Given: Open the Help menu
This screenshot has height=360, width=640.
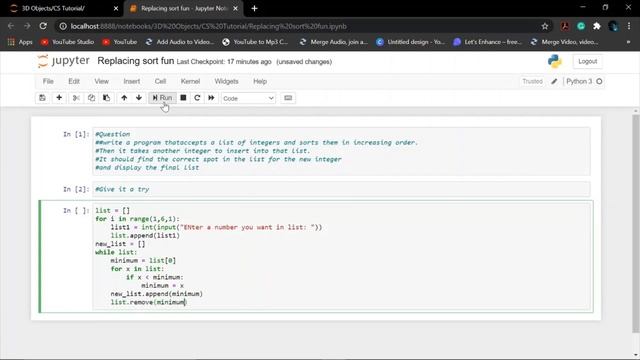Looking at the screenshot, I should (x=260, y=81).
